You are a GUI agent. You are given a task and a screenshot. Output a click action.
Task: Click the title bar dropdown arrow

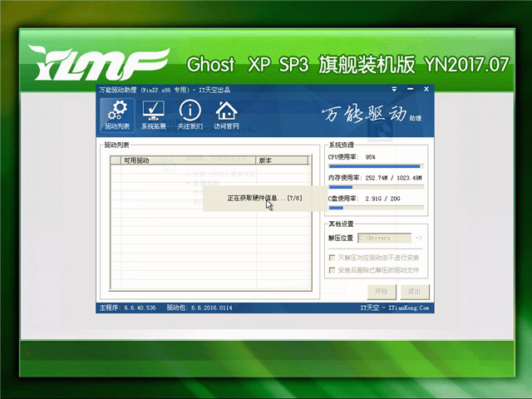393,89
